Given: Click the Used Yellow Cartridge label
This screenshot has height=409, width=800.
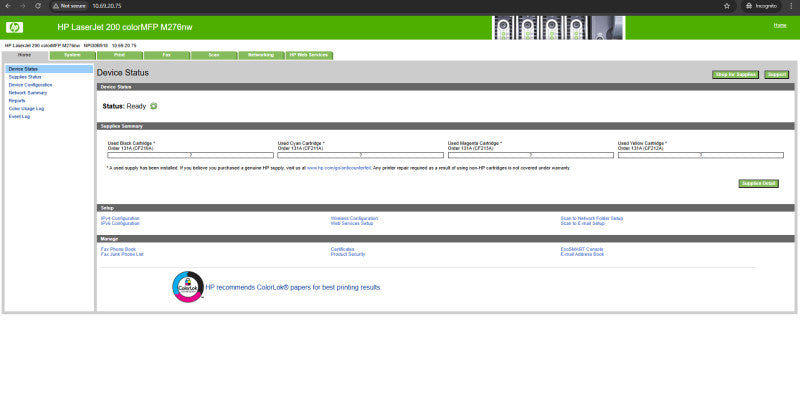Looking at the screenshot, I should pos(642,143).
